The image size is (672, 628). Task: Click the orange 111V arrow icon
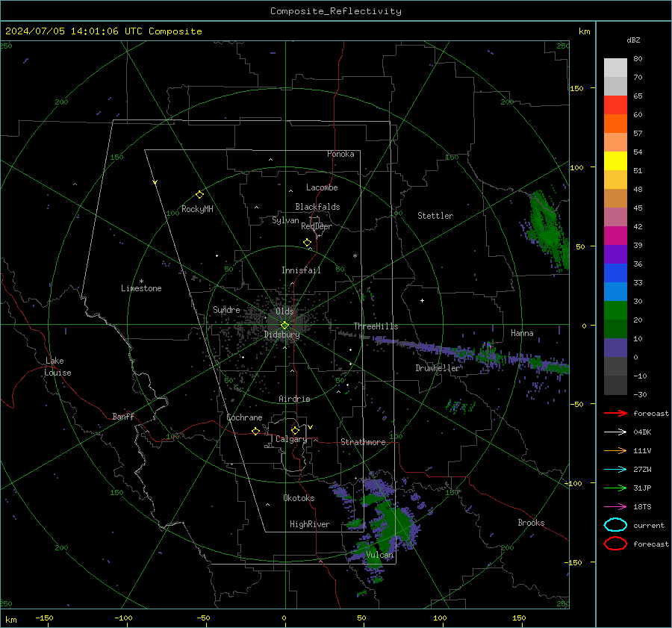[615, 450]
